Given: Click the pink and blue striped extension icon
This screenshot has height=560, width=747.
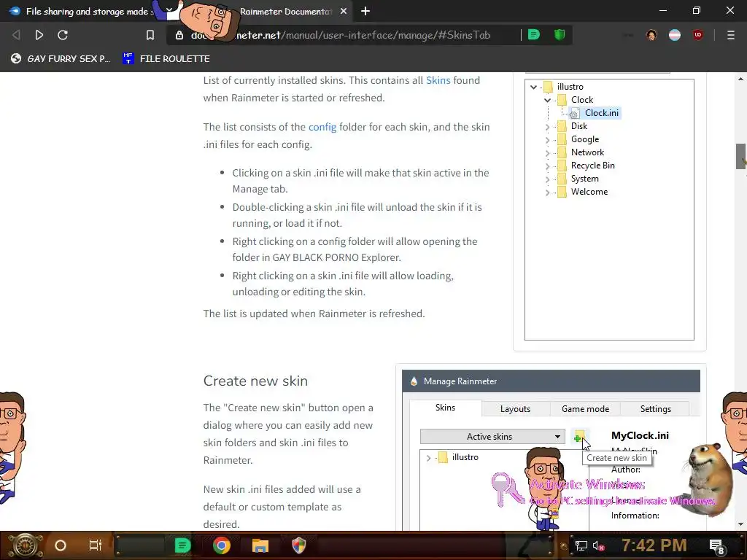Looking at the screenshot, I should pos(675,35).
